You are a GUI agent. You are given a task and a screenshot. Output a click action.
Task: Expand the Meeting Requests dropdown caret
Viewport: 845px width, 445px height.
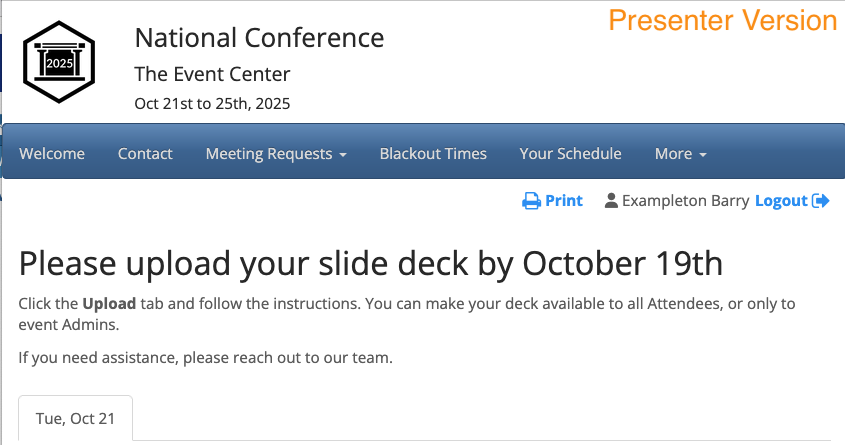click(343, 155)
